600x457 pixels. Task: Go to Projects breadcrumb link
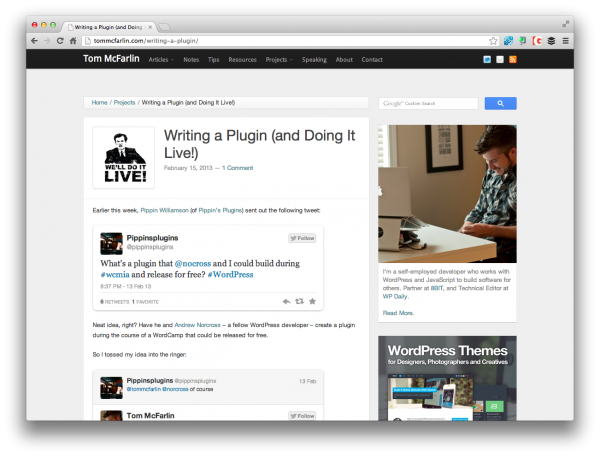(124, 103)
